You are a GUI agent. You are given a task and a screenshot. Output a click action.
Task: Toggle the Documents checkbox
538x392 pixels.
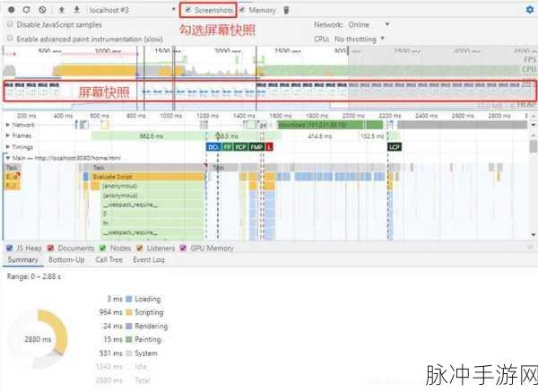click(51, 248)
